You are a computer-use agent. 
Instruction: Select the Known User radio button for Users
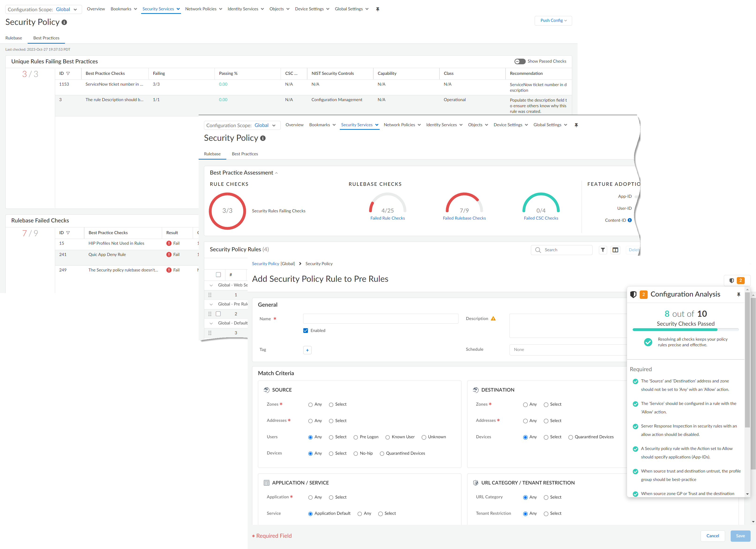tap(388, 437)
